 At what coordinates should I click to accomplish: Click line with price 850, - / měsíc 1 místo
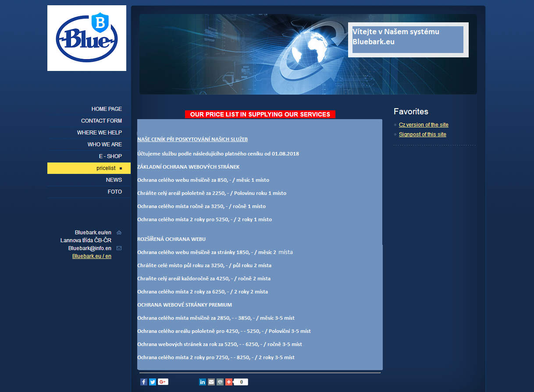pyautogui.click(x=203, y=180)
